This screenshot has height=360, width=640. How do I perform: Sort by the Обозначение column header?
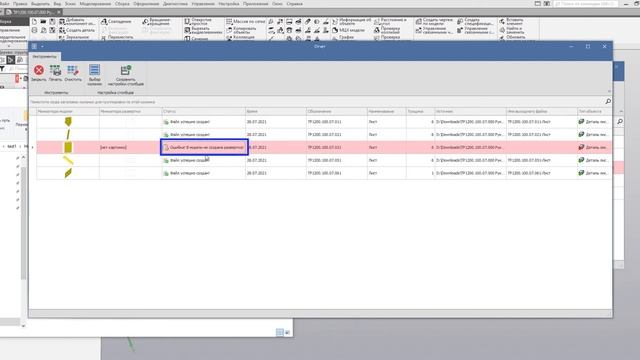336,111
